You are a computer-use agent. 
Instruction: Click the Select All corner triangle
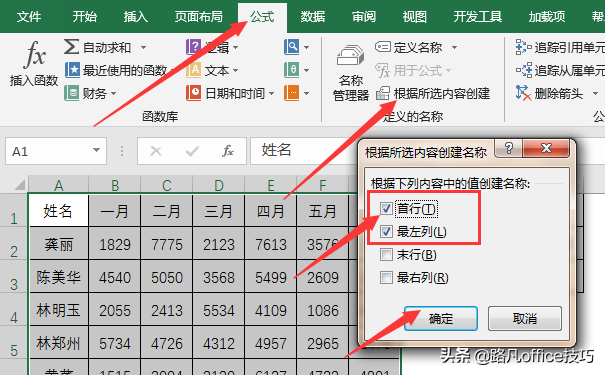tap(19, 185)
